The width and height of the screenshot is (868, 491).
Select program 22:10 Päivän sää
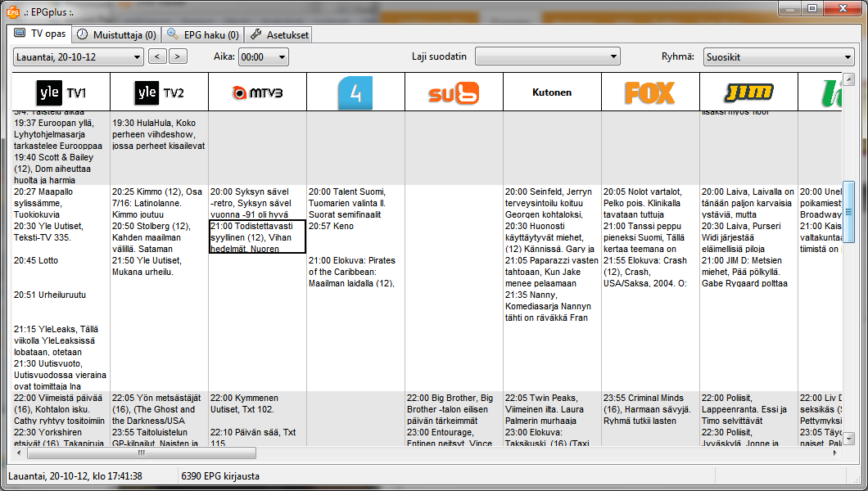click(x=257, y=437)
